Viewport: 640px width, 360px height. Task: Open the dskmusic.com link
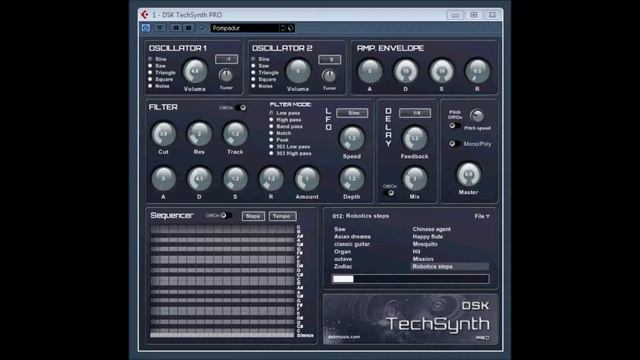tap(344, 337)
